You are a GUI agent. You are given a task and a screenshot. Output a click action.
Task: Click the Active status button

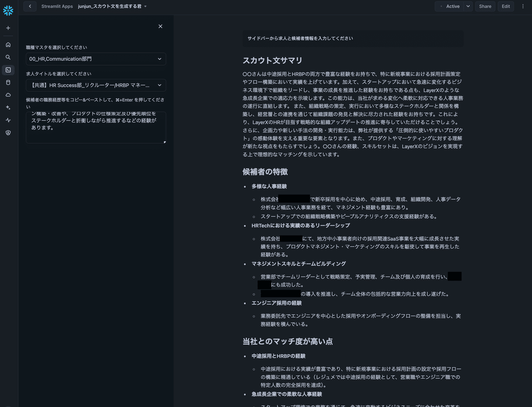pos(449,6)
